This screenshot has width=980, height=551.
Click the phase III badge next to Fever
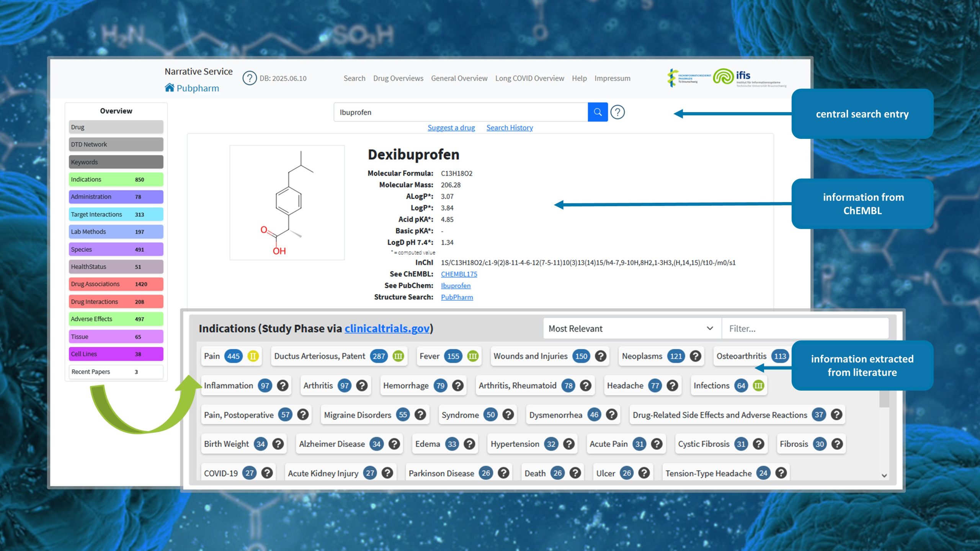tap(473, 356)
